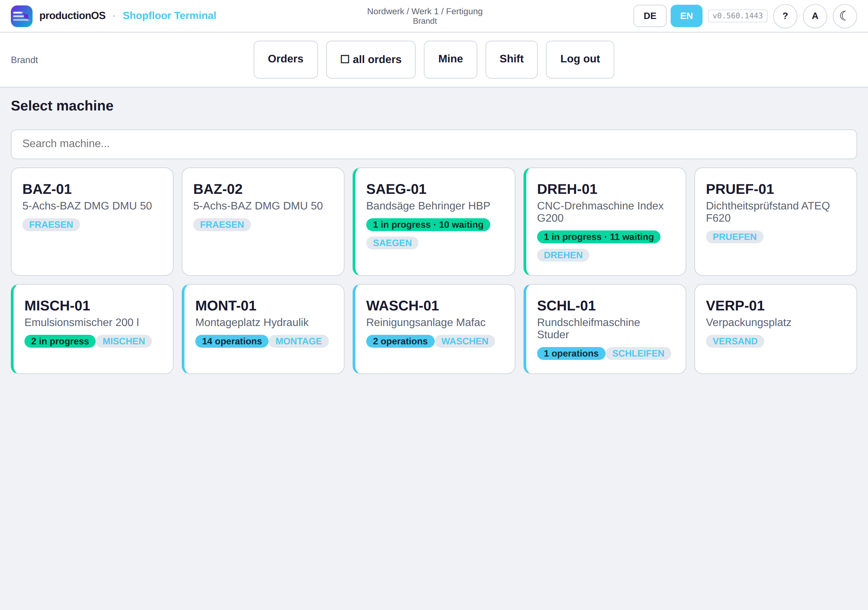Viewport: 868px width, 610px height.
Task: Open the help question mark button
Action: [785, 16]
